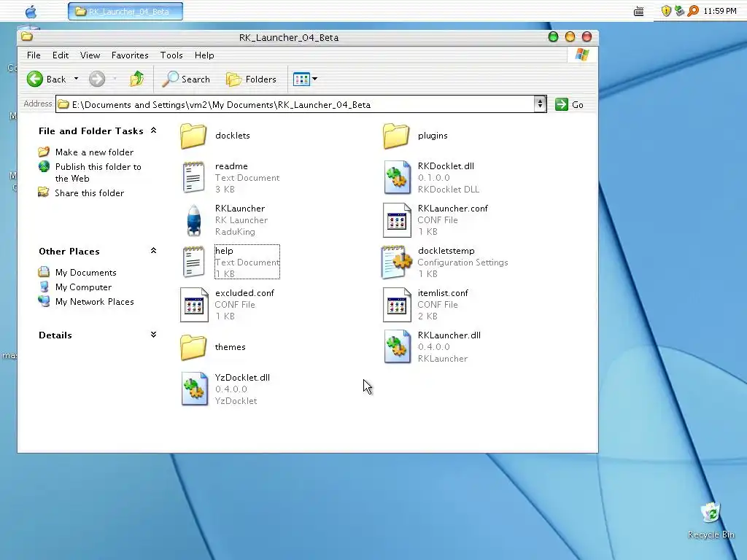Go back with the green Back arrow

35,79
